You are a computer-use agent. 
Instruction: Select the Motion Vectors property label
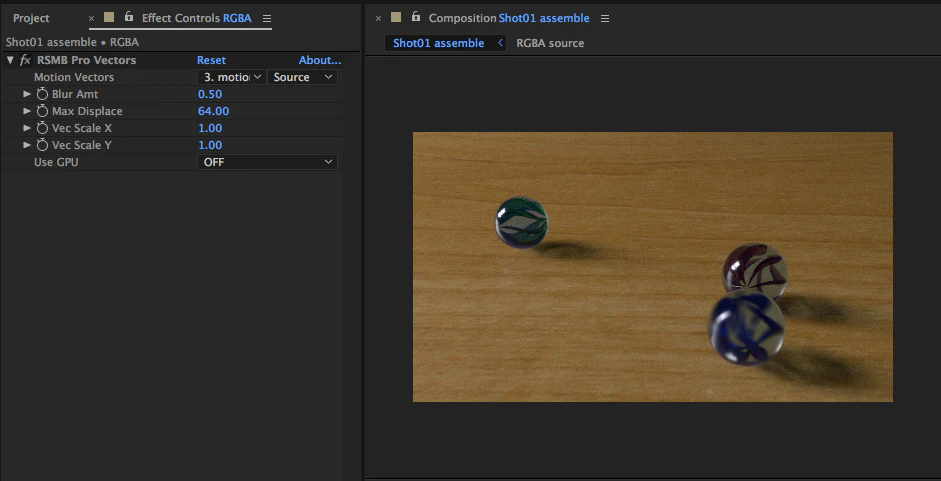[x=74, y=77]
